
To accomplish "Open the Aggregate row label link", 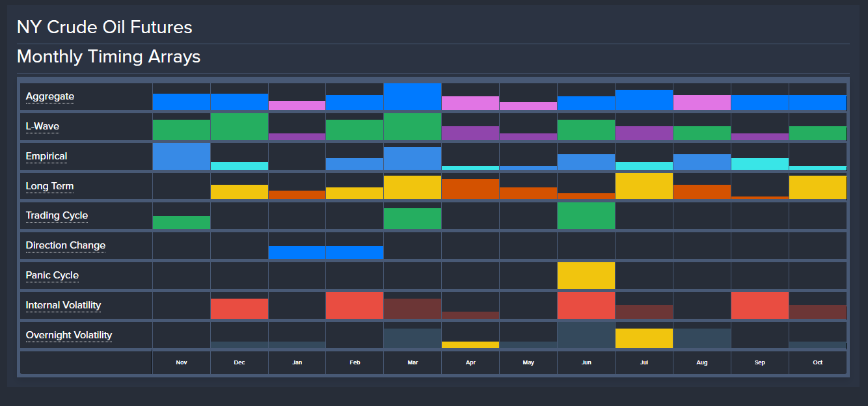I will point(50,97).
